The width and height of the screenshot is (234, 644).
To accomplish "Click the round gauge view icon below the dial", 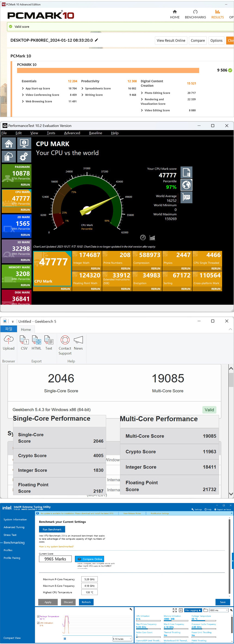I will point(143,237).
